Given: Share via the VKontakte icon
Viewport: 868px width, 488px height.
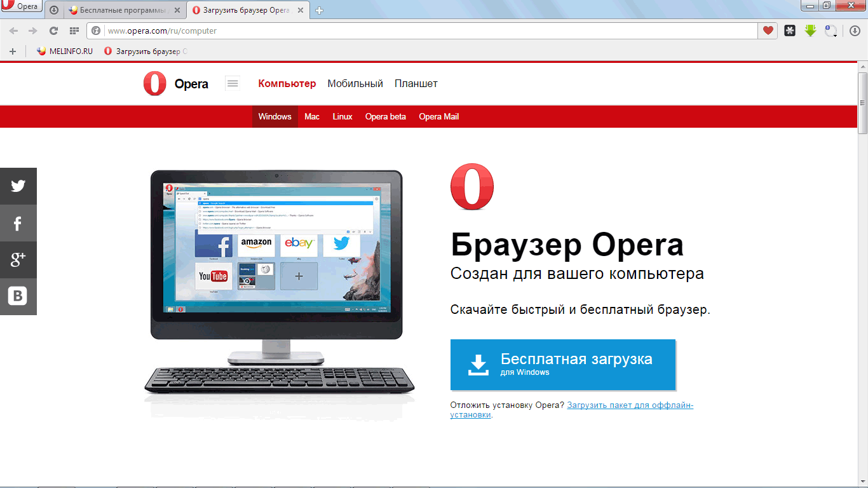Looking at the screenshot, I should click(18, 296).
